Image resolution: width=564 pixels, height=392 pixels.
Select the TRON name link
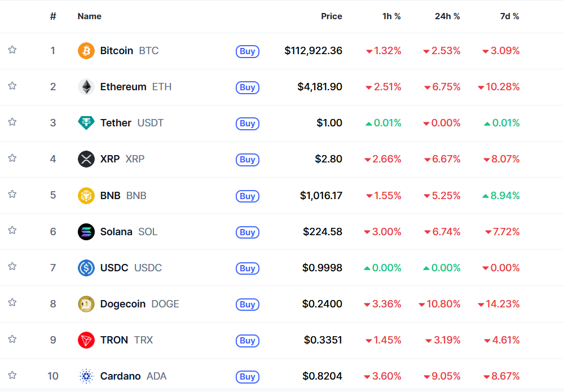pyautogui.click(x=114, y=340)
